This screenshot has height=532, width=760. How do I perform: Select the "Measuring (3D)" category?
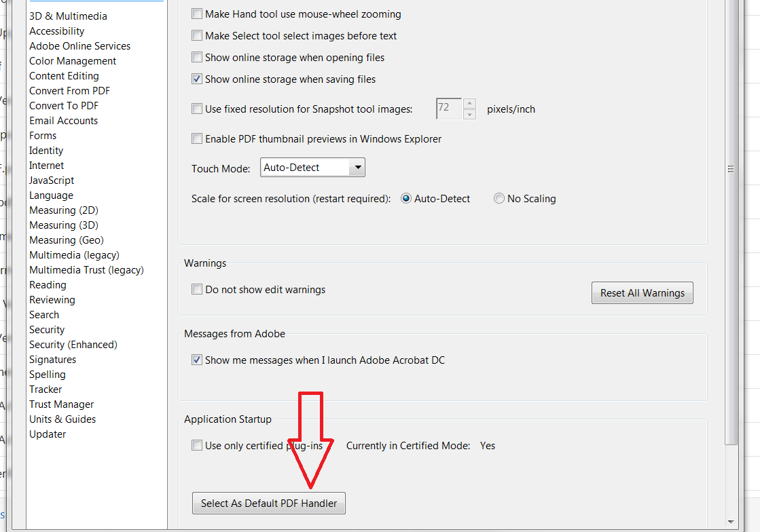(63, 225)
